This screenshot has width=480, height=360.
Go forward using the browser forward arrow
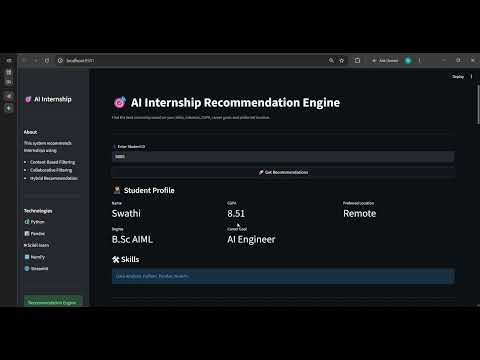pyautogui.click(x=35, y=60)
